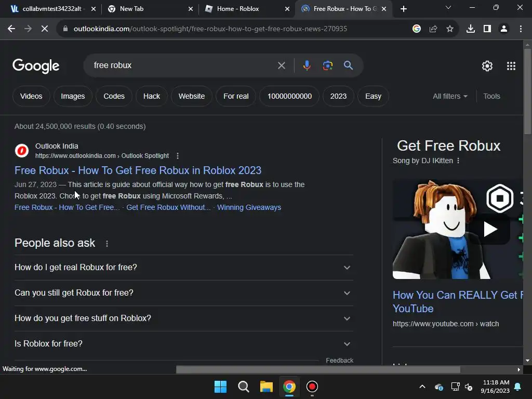Click the Outlook India favicon
Image resolution: width=532 pixels, height=399 pixels.
click(x=22, y=151)
